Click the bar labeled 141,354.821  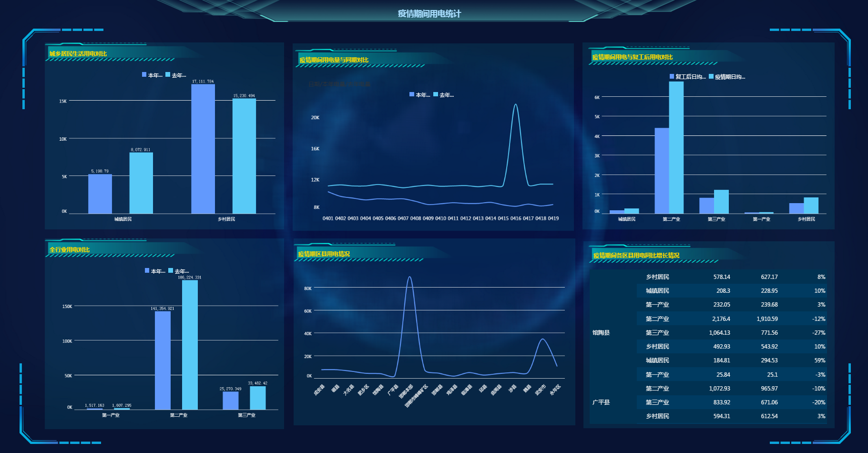pos(163,360)
